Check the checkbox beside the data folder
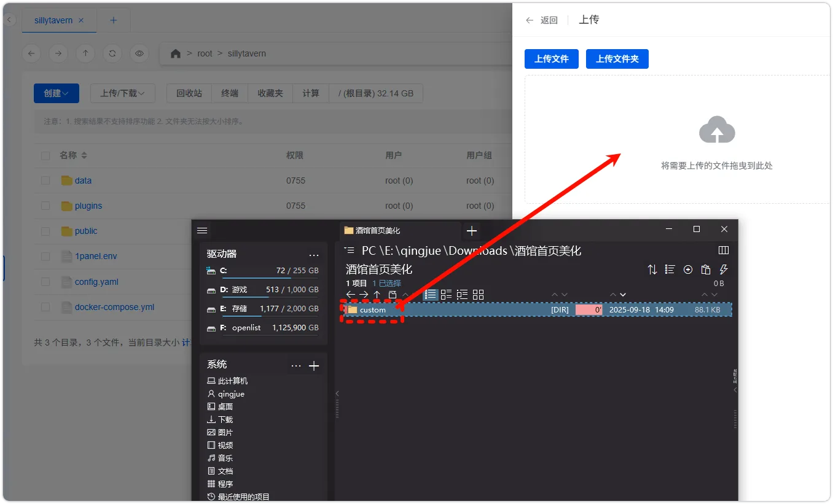833x504 pixels. coord(45,180)
